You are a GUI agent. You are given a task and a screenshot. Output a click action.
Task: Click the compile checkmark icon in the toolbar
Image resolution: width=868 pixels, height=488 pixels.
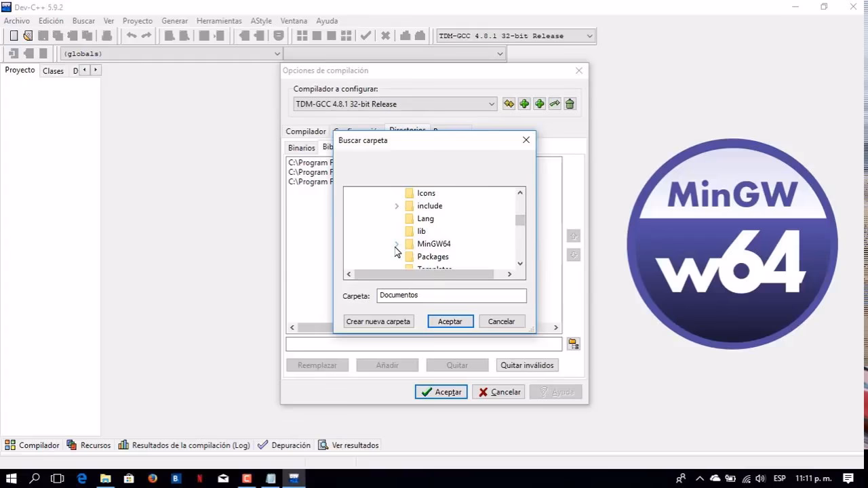(x=366, y=35)
